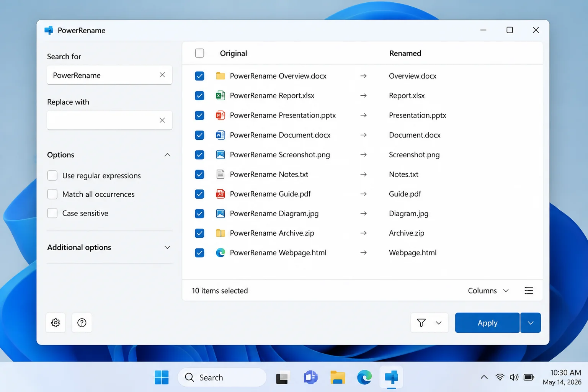Apply the rename changes
The height and width of the screenshot is (392, 588).
[487, 323]
